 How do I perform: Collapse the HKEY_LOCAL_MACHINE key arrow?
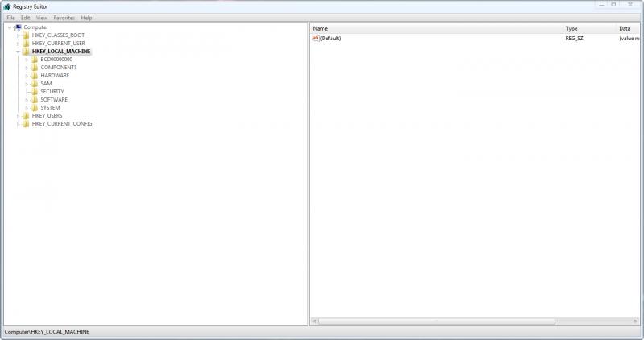[18, 52]
